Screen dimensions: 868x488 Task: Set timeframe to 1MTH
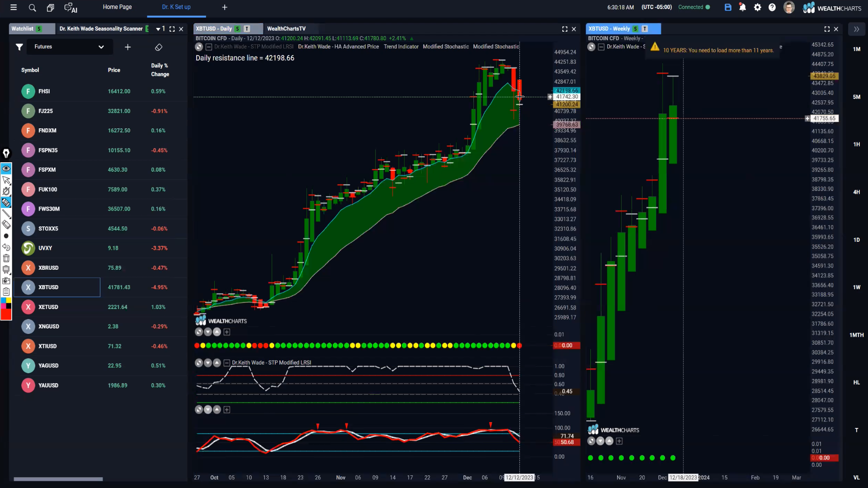coord(856,335)
